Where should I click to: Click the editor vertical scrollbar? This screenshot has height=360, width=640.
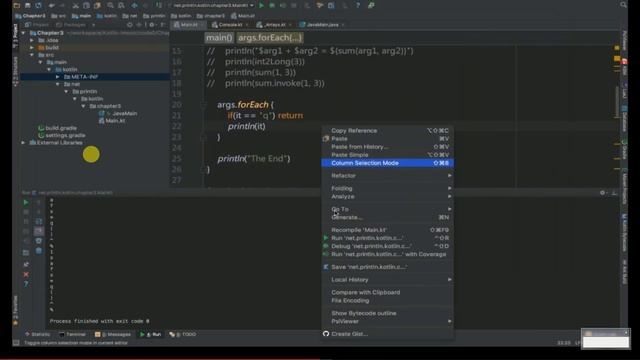[617, 102]
